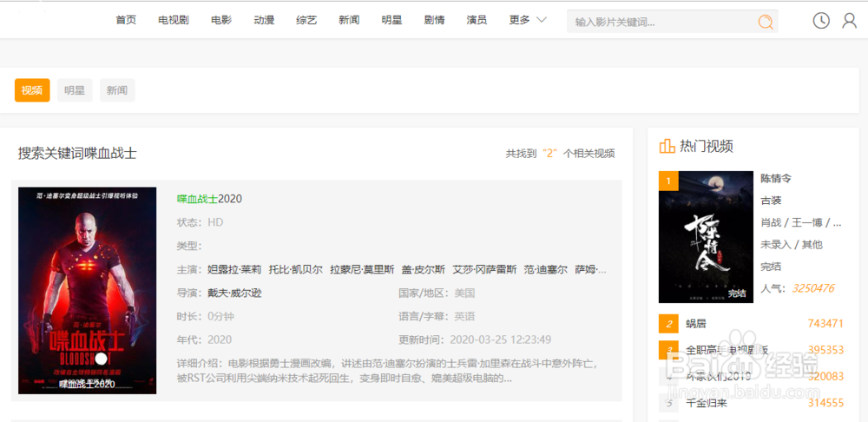Click the 美国 country value
Image resolution: width=868 pixels, height=422 pixels.
(x=464, y=293)
